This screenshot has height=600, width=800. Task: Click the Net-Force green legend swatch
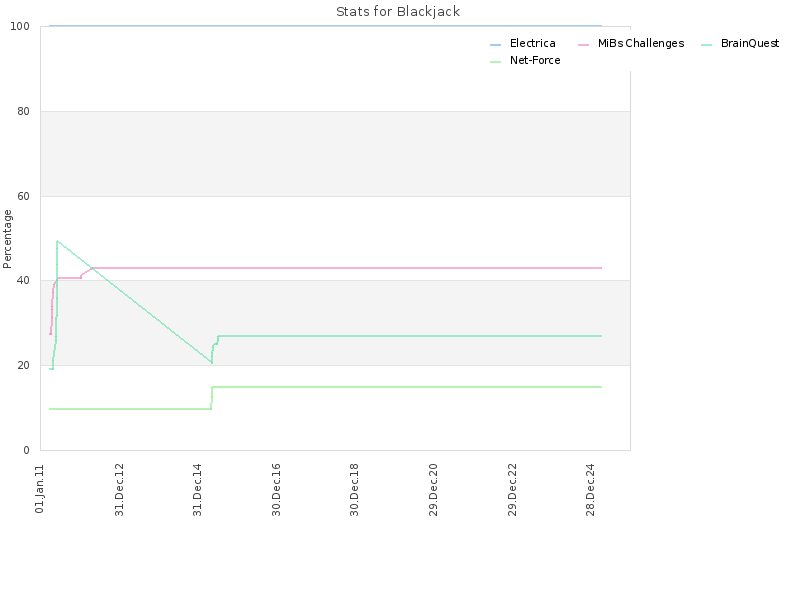[x=495, y=62]
